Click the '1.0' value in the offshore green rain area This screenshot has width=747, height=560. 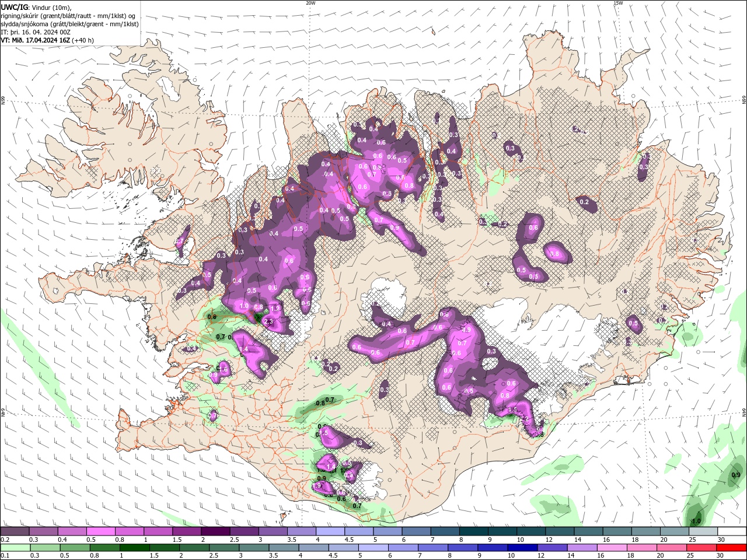696,521
